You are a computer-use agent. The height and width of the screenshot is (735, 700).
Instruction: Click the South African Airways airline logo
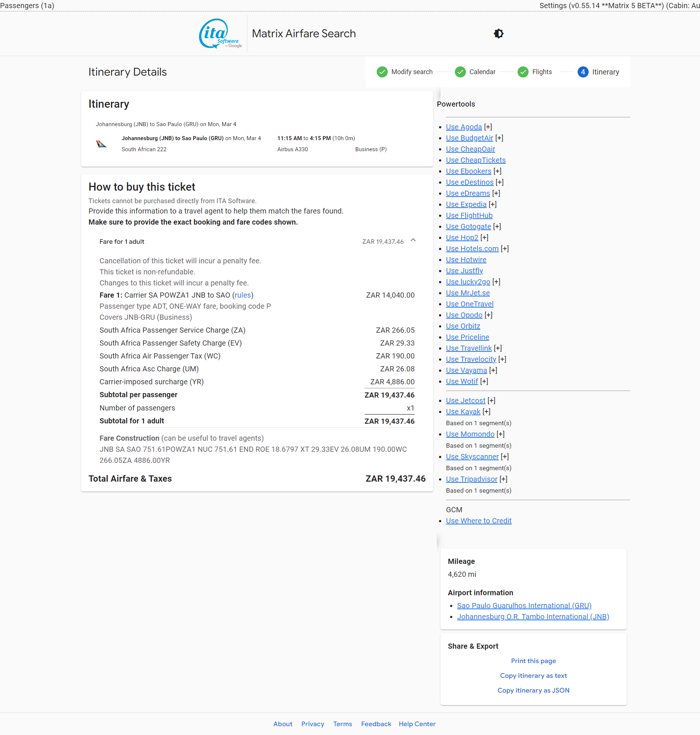pyautogui.click(x=101, y=144)
